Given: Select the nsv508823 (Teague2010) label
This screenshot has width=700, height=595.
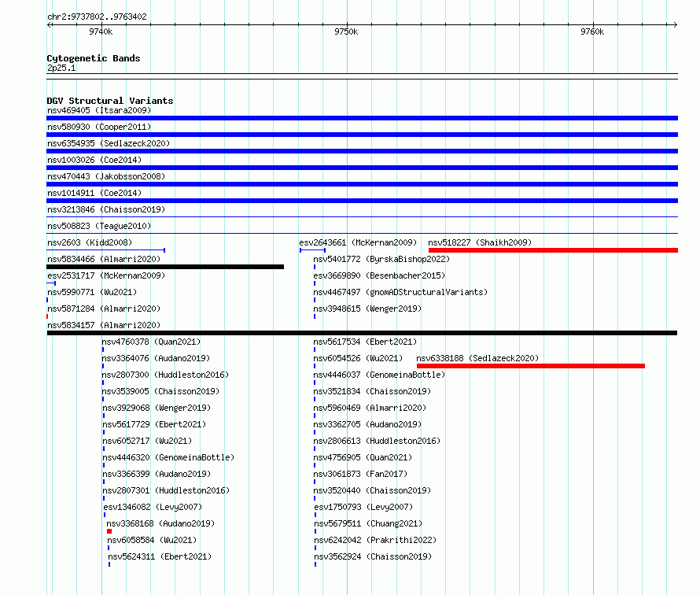Looking at the screenshot, I should (99, 226).
